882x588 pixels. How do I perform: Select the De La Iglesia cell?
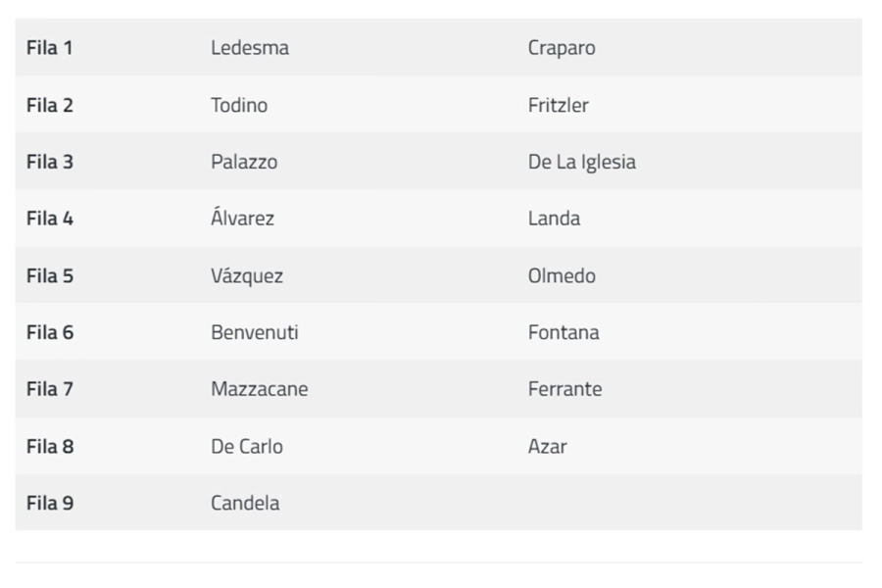point(582,162)
